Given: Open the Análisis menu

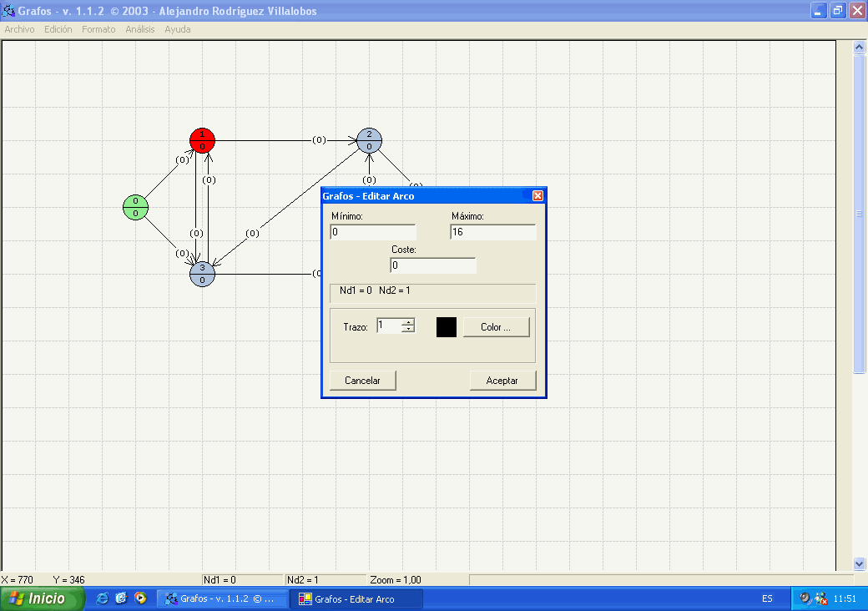Looking at the screenshot, I should pos(140,29).
